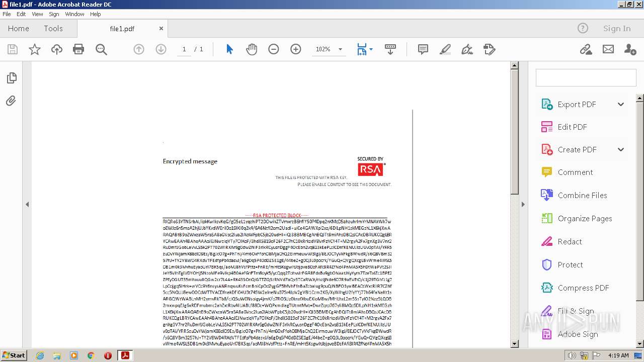The image size is (644, 362).
Task: Save file using the floppy disk icon
Action: tap(13, 49)
